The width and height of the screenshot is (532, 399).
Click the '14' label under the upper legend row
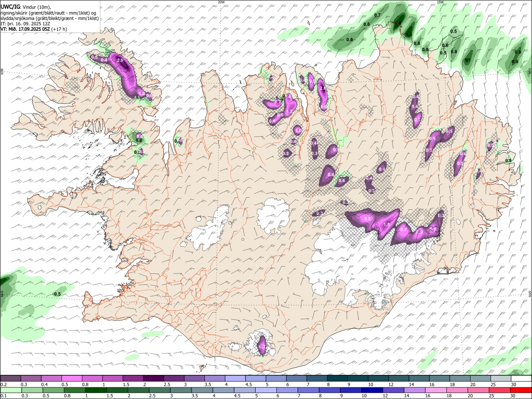pos(411,384)
